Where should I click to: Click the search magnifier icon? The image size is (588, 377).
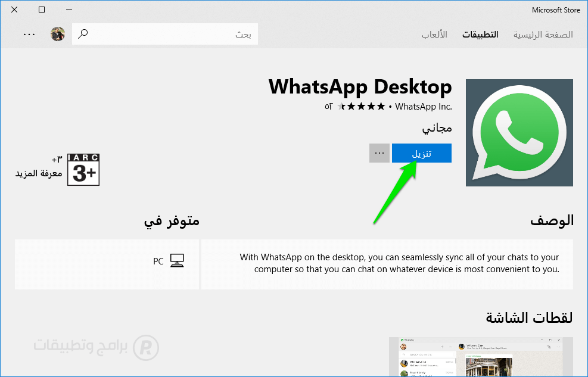coord(83,34)
